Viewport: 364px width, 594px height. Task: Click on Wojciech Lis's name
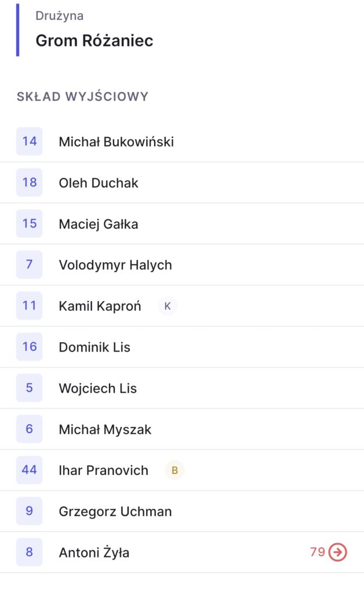coord(98,389)
